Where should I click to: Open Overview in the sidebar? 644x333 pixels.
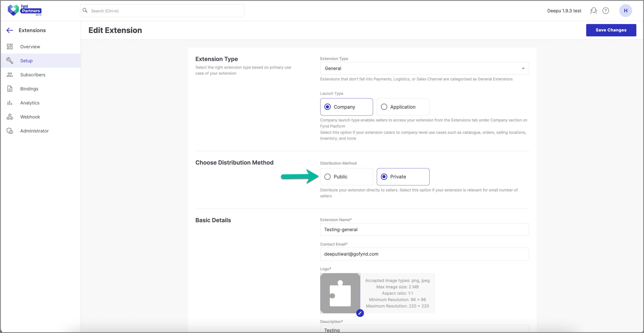(41, 47)
